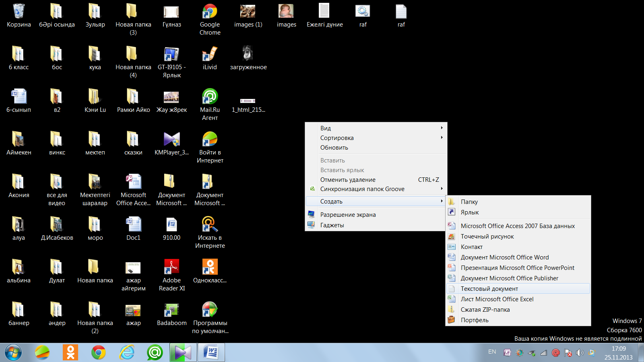
Task: Click the Word icon in the taskbar
Action: pyautogui.click(x=211, y=353)
